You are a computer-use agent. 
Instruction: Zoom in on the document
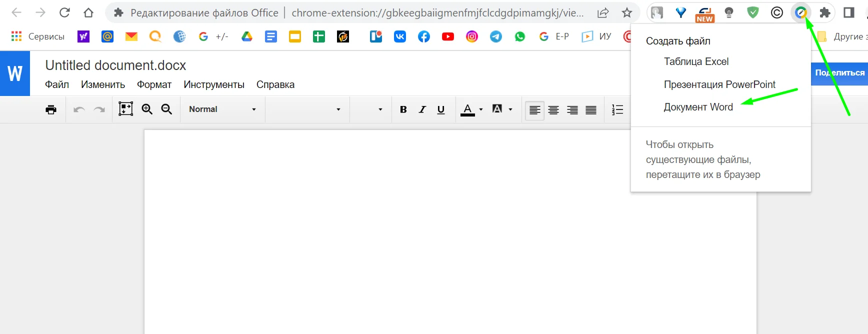(147, 109)
